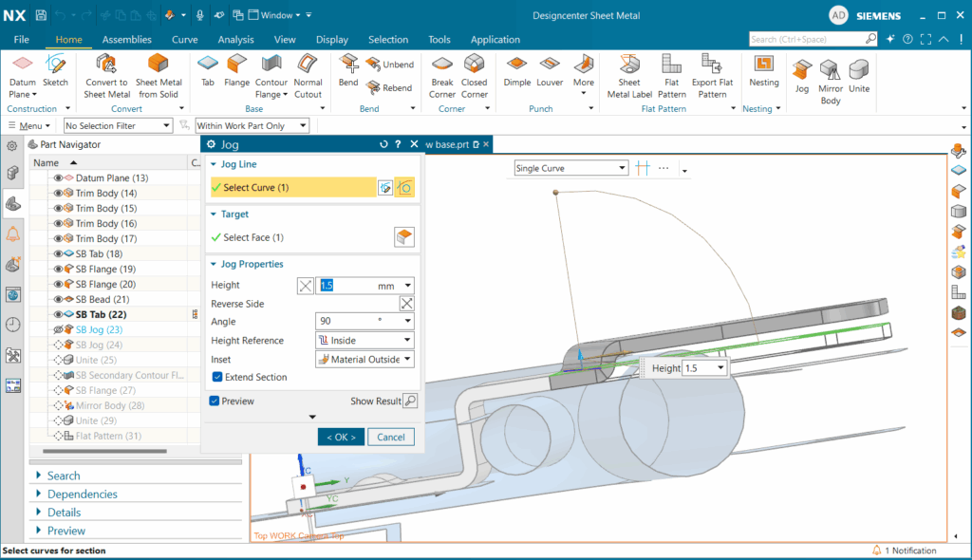
Task: Click the Height value input field
Action: 346,285
